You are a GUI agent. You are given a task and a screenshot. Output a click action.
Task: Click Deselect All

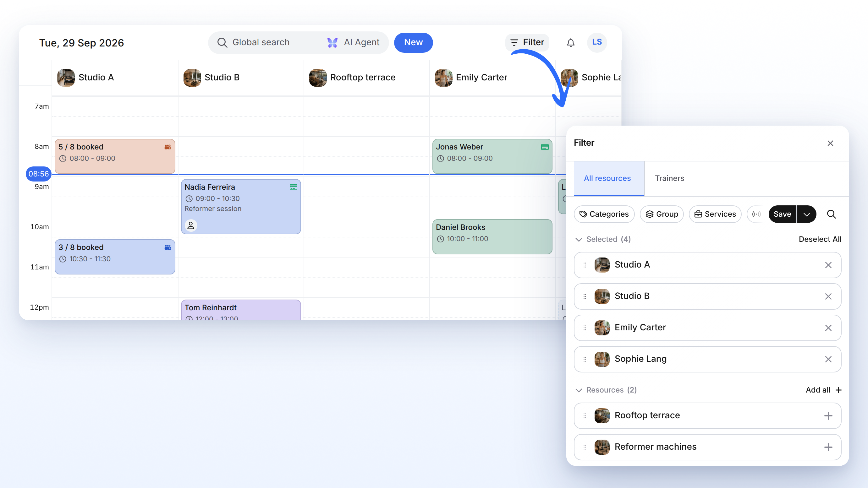point(820,239)
